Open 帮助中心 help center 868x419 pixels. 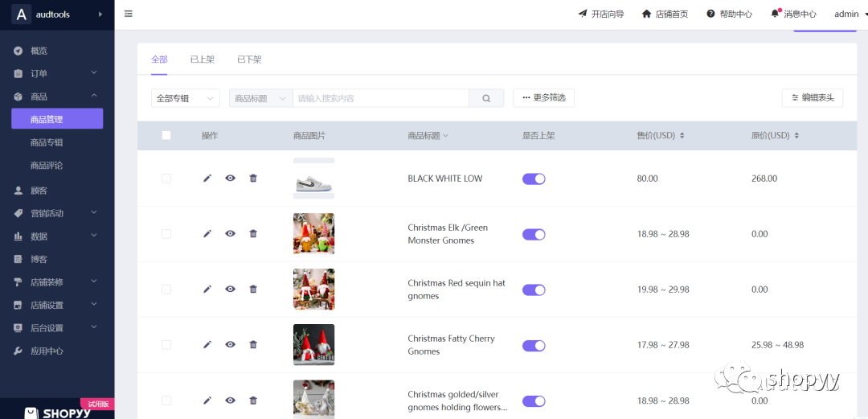click(x=729, y=14)
